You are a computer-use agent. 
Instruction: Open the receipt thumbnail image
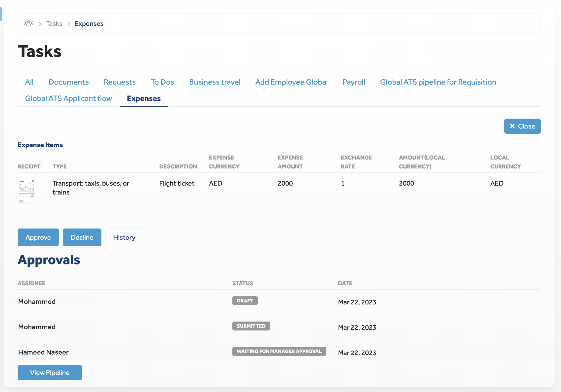point(27,191)
